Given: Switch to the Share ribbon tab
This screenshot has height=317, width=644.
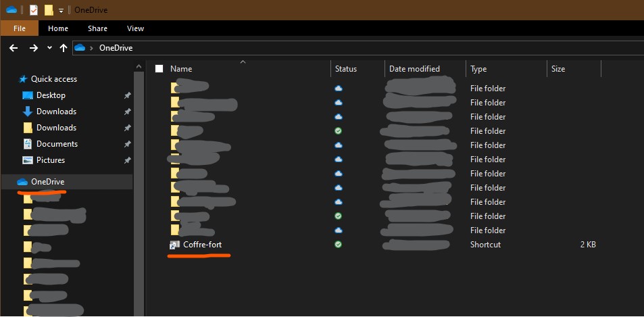Looking at the screenshot, I should coord(97,28).
